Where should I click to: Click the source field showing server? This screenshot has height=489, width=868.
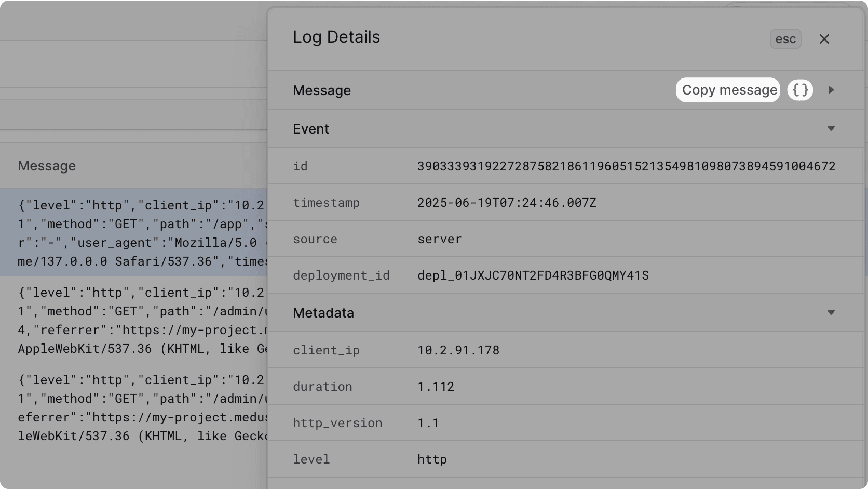439,239
